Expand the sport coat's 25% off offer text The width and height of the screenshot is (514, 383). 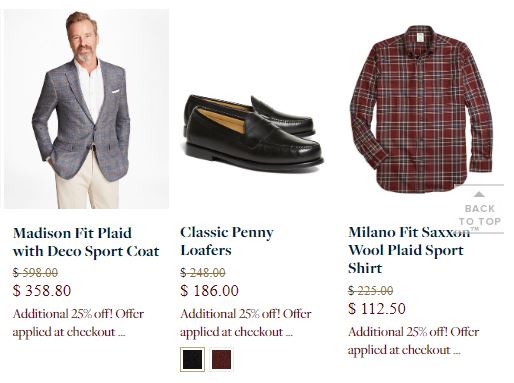(78, 323)
